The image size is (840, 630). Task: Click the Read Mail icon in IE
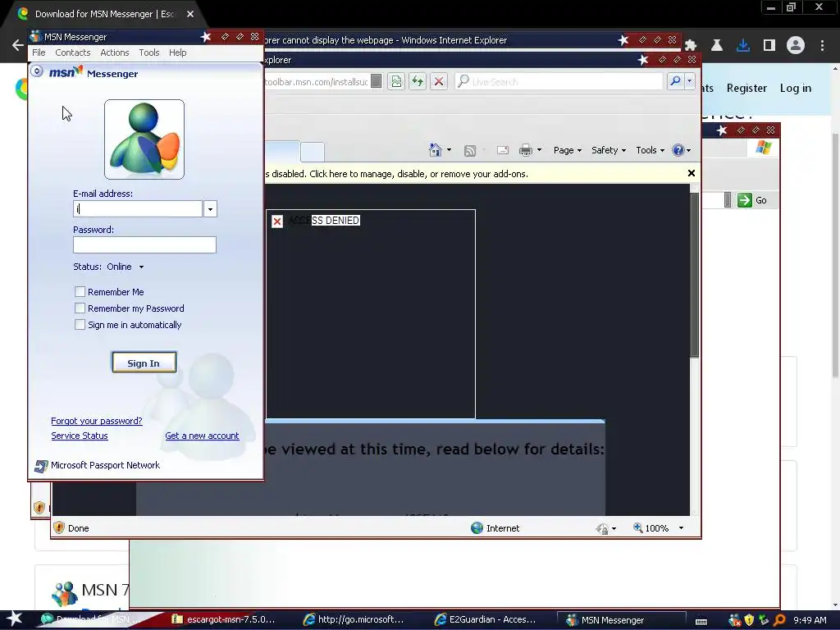click(503, 151)
